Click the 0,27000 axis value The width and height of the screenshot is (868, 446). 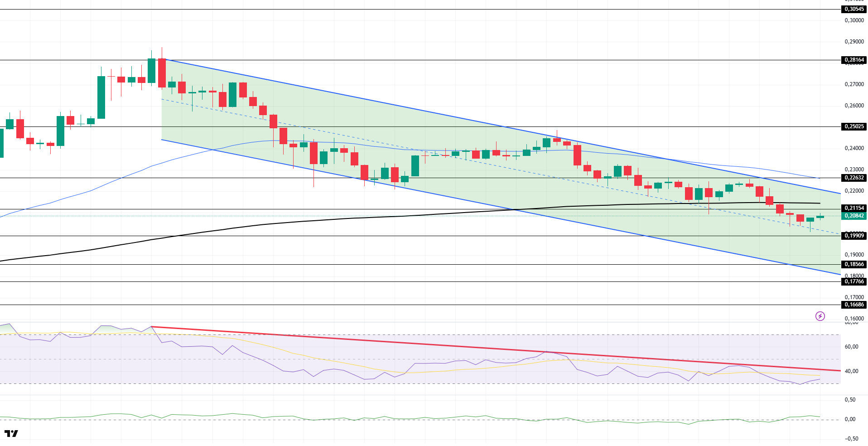854,84
